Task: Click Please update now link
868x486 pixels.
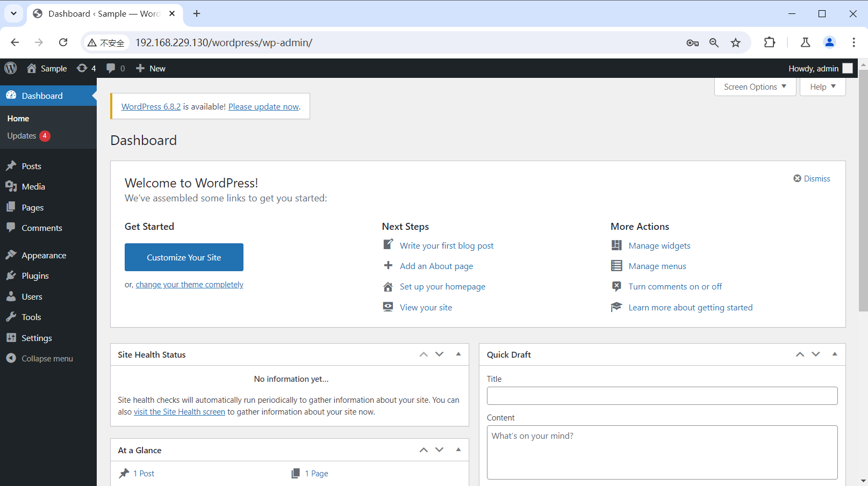Action: (263, 106)
